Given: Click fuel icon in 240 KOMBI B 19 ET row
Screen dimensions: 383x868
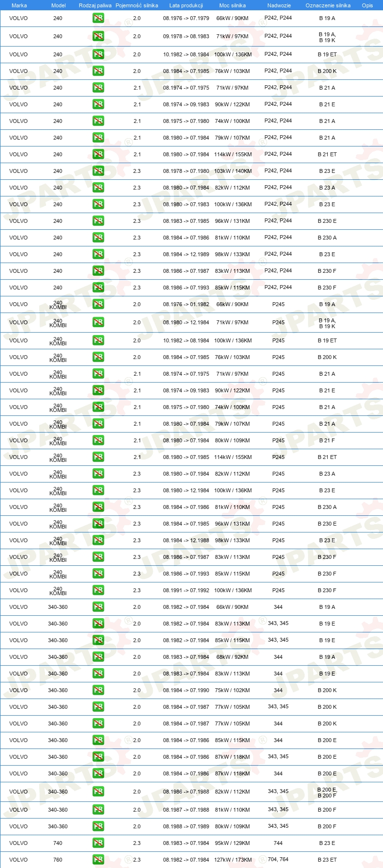Looking at the screenshot, I should (98, 340).
